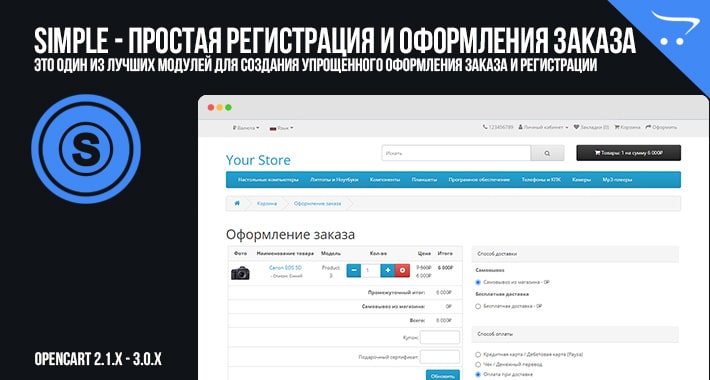Decrease quantity with the minus button

coord(354,270)
